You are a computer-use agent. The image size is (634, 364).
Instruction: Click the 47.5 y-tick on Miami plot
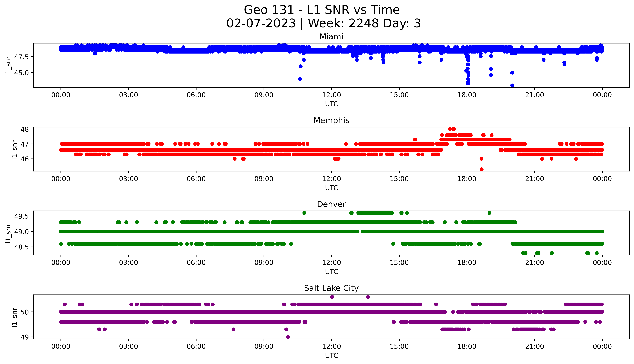coord(21,57)
